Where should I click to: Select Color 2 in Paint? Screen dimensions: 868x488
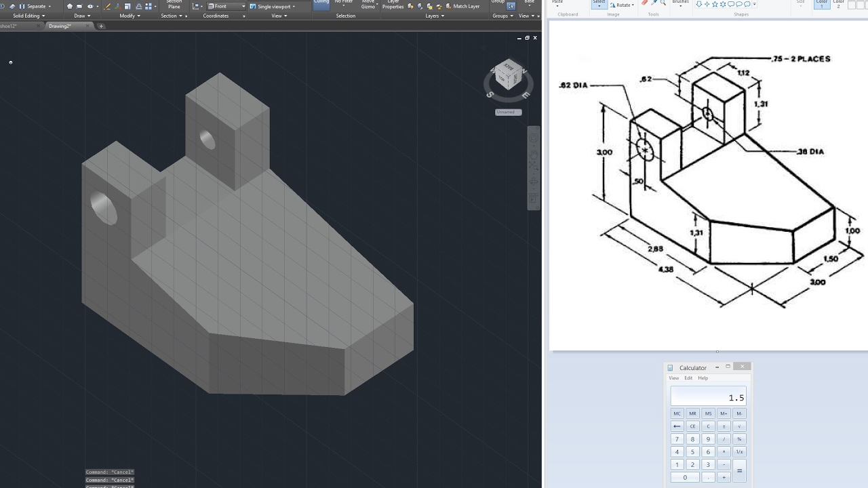839,3
